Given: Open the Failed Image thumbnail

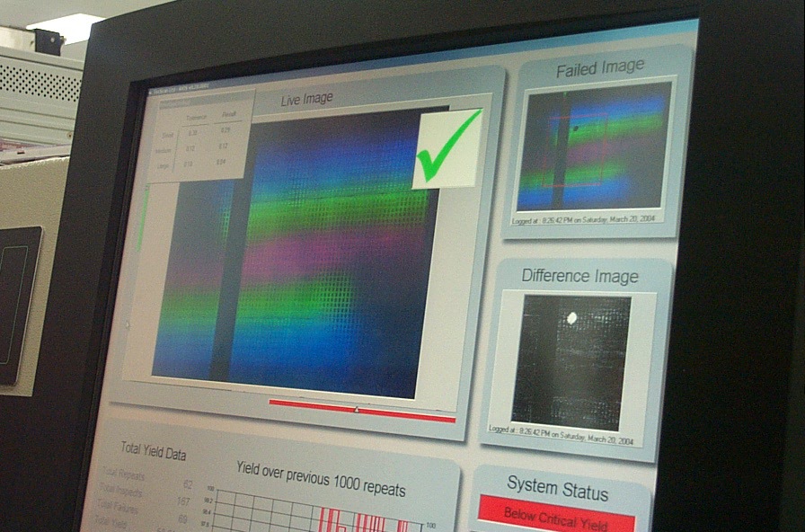Looking at the screenshot, I should (x=595, y=146).
